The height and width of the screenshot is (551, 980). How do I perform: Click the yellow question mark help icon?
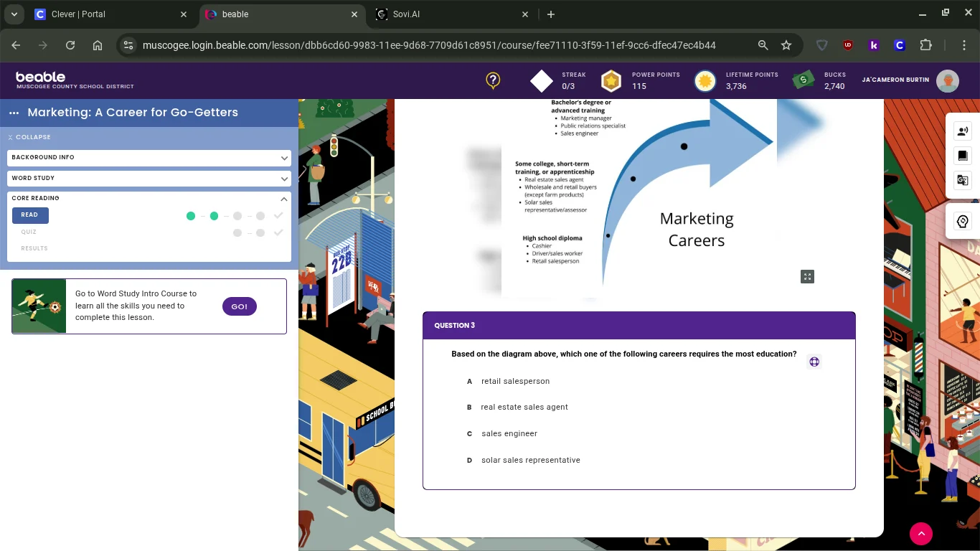pos(493,80)
